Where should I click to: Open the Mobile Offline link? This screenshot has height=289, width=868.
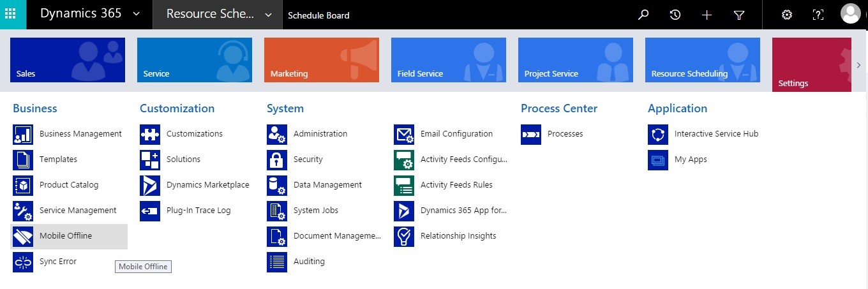[x=66, y=236]
